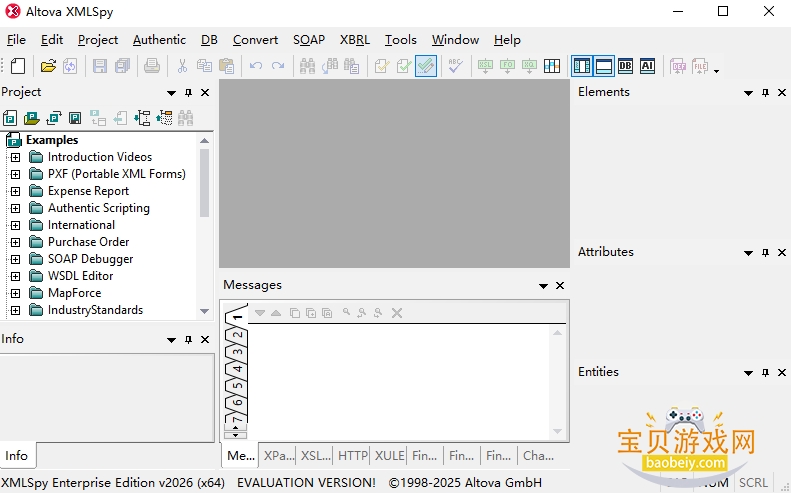Open a file with the folder icon
The width and height of the screenshot is (791, 493).
(48, 66)
